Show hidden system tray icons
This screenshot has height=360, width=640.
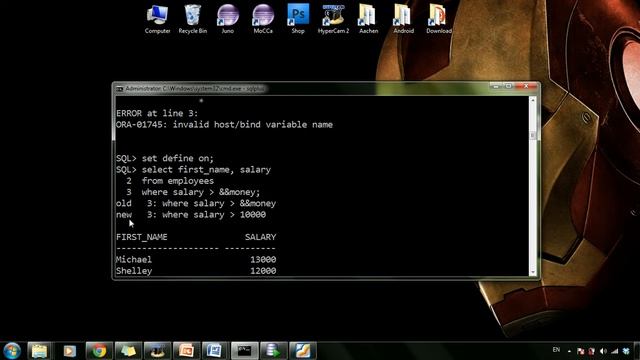tap(569, 351)
